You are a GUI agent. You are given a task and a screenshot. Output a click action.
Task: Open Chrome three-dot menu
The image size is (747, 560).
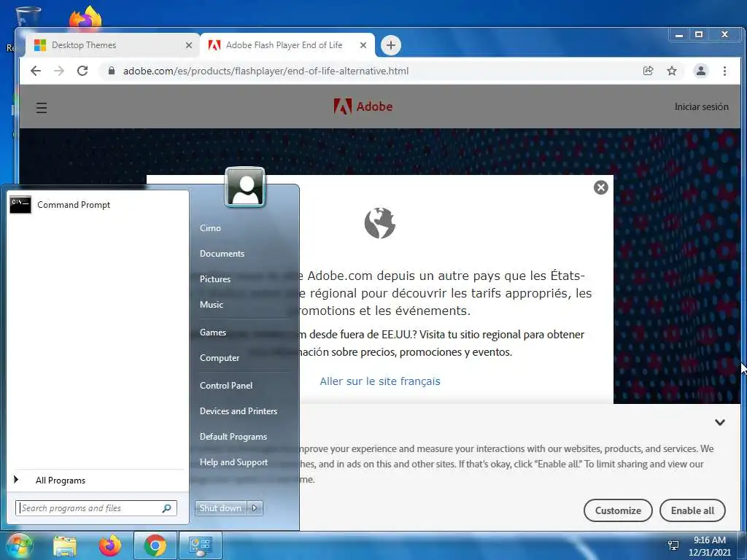point(724,71)
